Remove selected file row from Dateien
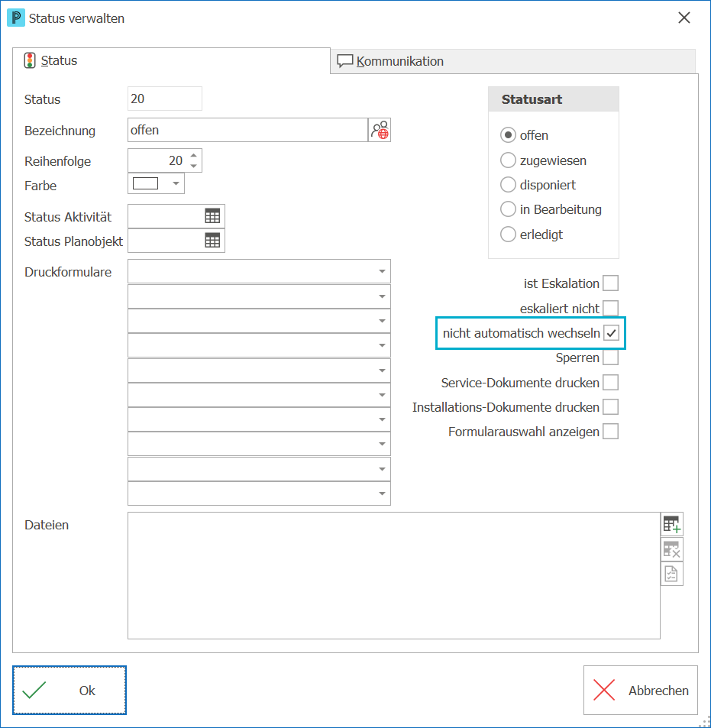Viewport: 711px width, 728px height. pyautogui.click(x=671, y=550)
